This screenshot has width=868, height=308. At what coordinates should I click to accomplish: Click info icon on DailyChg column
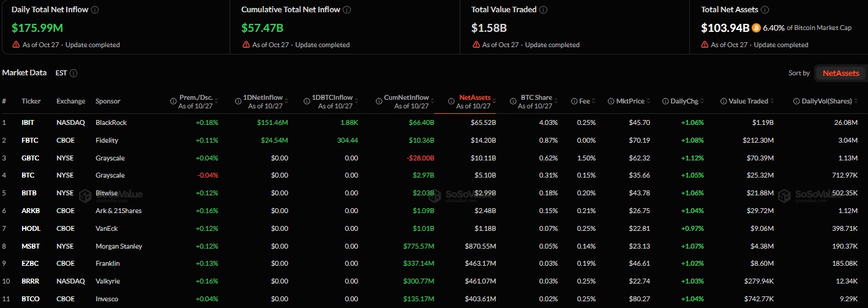667,101
